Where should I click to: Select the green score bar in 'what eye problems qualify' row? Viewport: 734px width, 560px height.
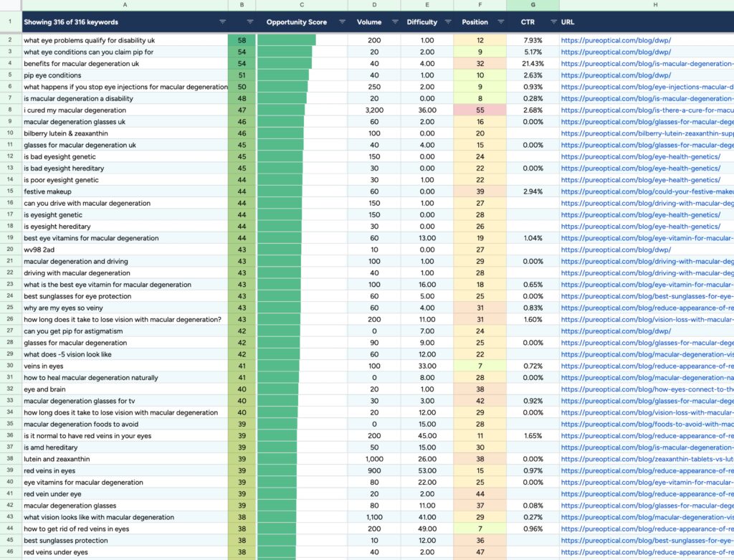point(287,40)
